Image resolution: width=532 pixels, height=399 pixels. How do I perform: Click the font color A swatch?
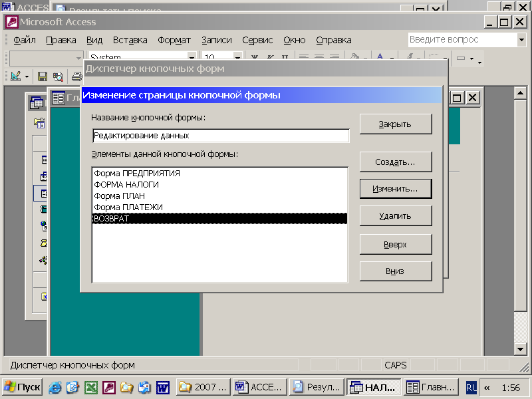(380, 58)
